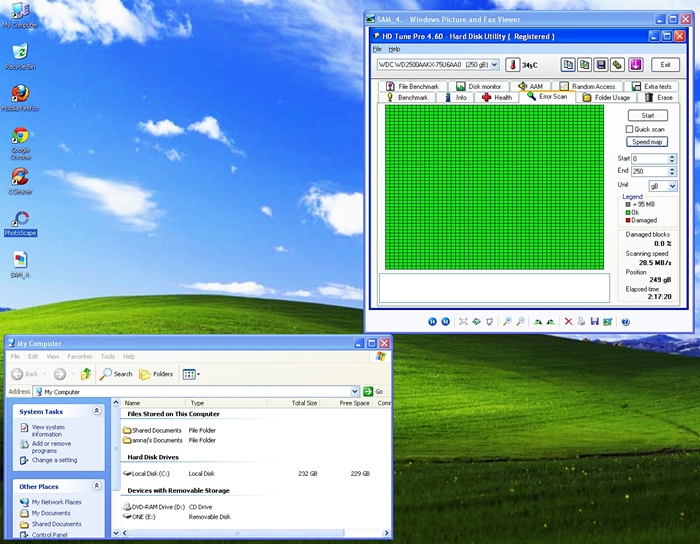Open the Disk monitor tab
700x544 pixels.
(x=478, y=86)
